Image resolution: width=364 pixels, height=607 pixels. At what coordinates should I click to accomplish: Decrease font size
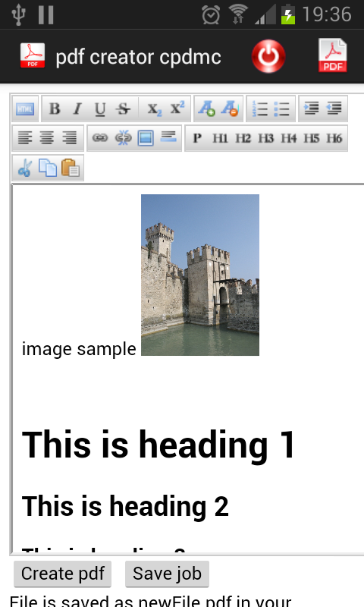pyautogui.click(x=230, y=109)
